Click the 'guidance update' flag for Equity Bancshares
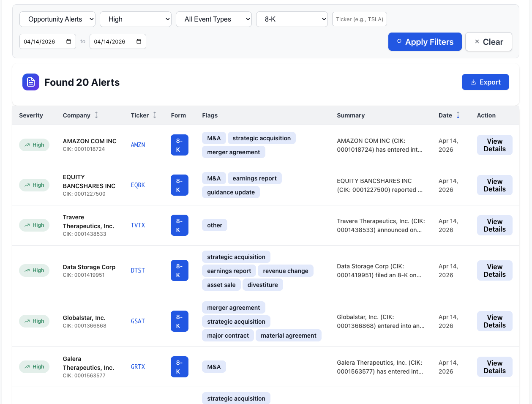The image size is (532, 404). (231, 192)
